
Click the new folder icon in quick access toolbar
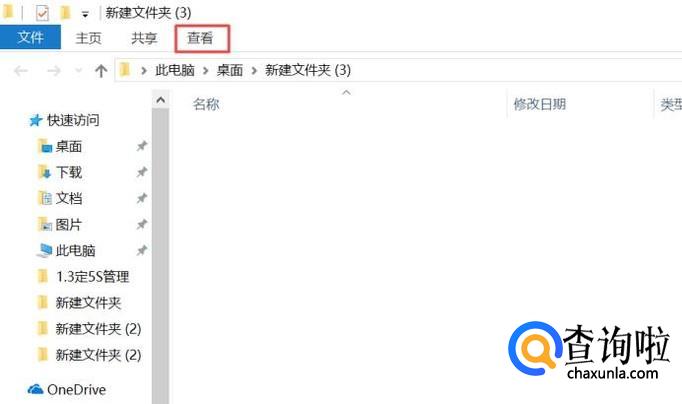(x=65, y=13)
